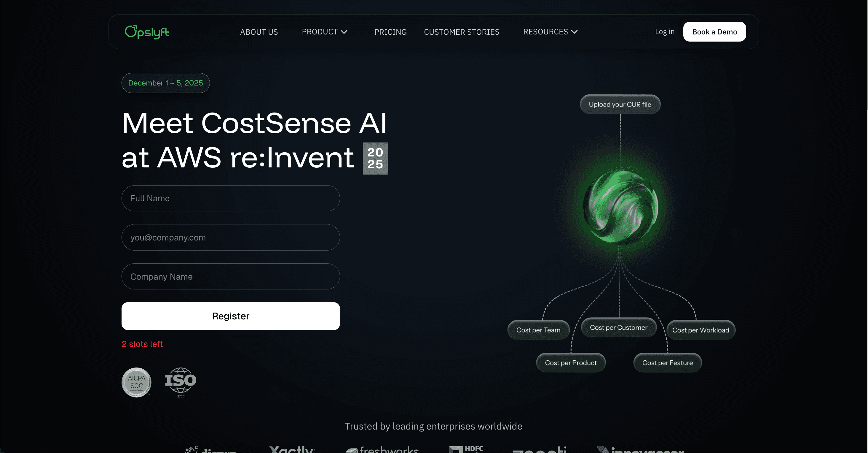The height and width of the screenshot is (453, 868).
Task: Go to CUSTOMER STORIES
Action: (461, 32)
